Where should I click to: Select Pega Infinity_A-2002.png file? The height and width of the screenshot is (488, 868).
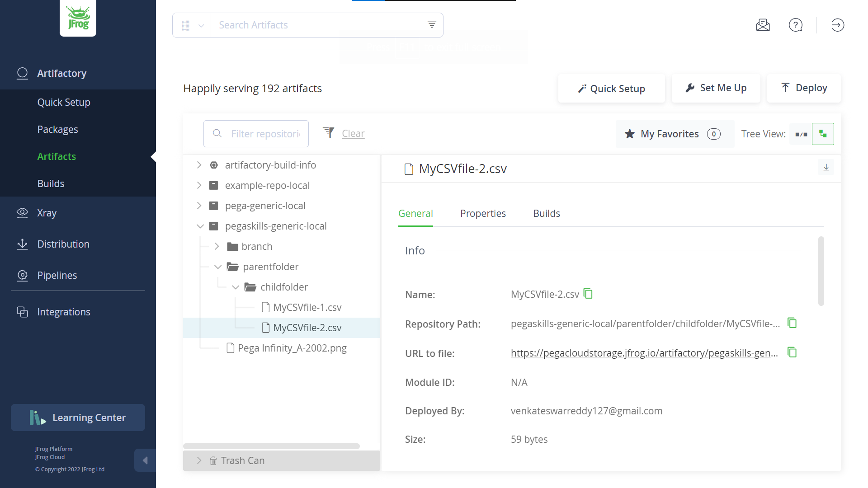pos(292,348)
